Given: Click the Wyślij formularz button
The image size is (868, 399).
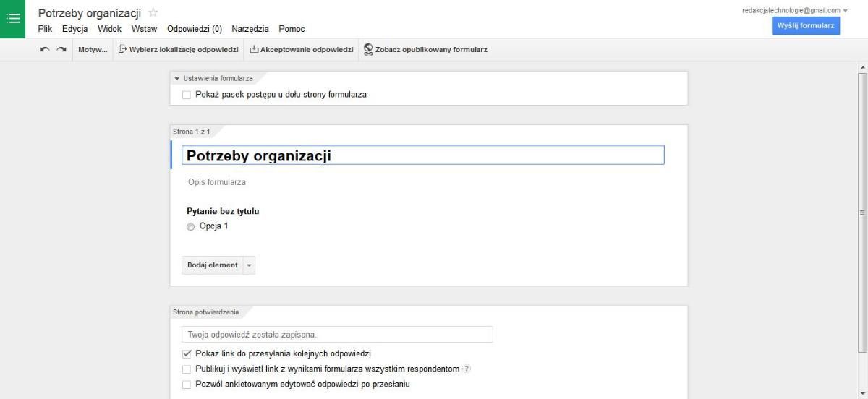Looking at the screenshot, I should (806, 26).
